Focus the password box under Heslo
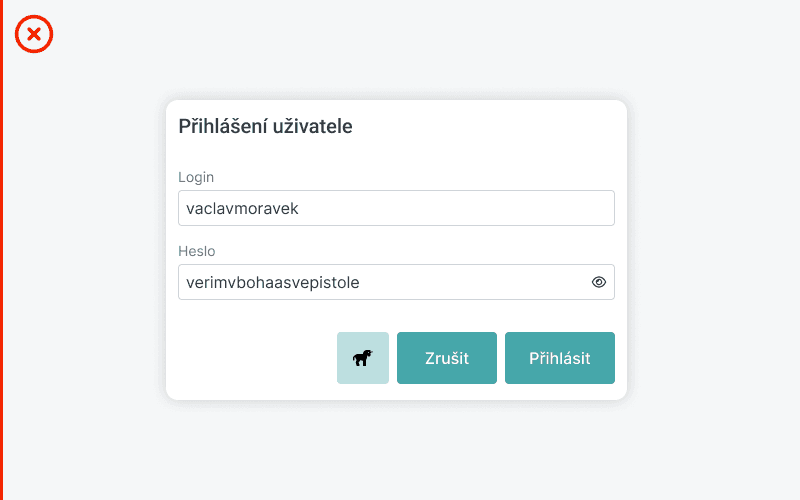 [x=380, y=282]
